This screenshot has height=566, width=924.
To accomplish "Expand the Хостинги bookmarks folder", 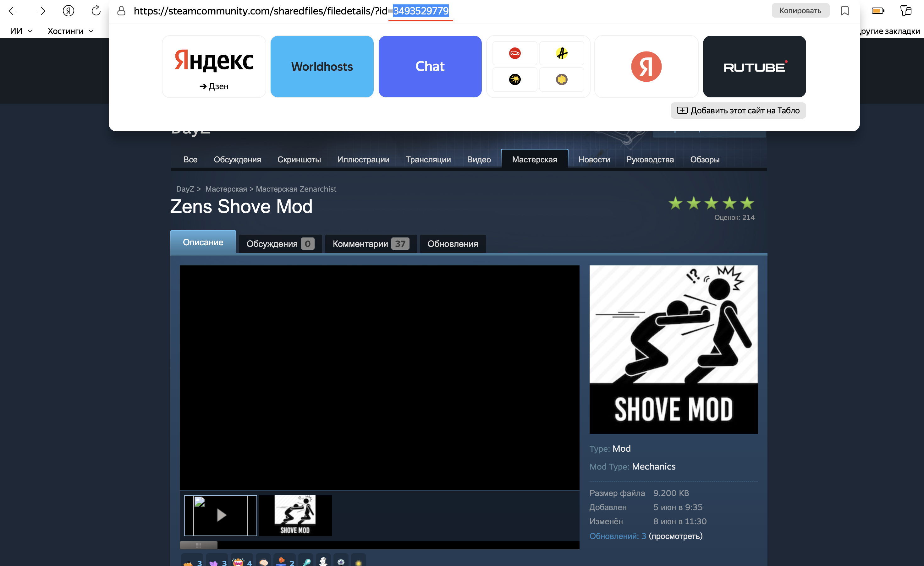I will click(x=70, y=31).
